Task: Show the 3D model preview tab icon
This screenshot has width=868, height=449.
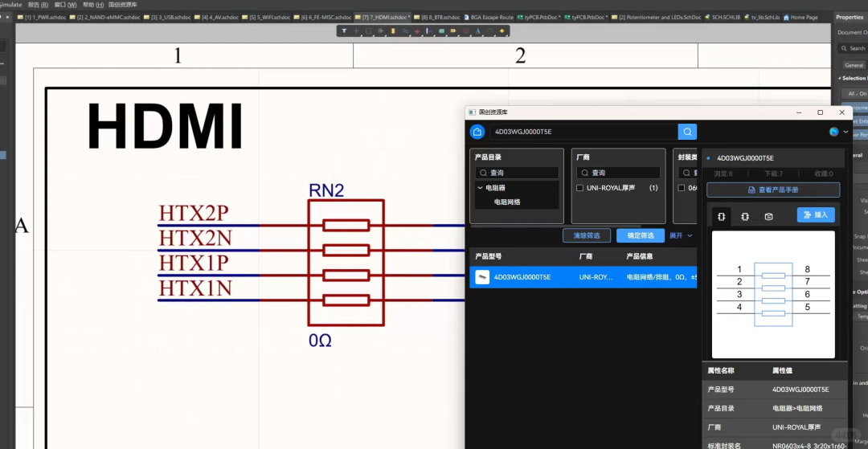Action: pos(768,216)
